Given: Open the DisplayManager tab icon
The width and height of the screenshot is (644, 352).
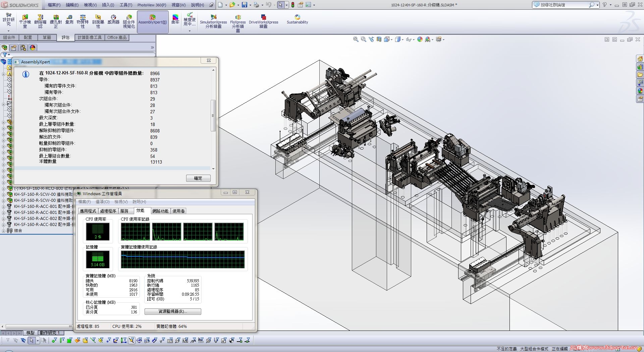Looking at the screenshot, I should coord(33,48).
